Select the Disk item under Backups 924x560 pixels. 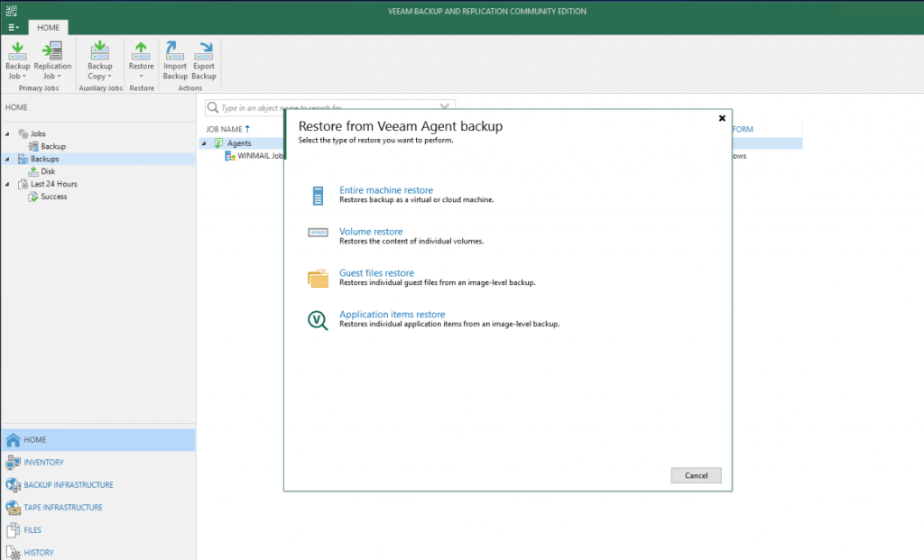point(48,171)
